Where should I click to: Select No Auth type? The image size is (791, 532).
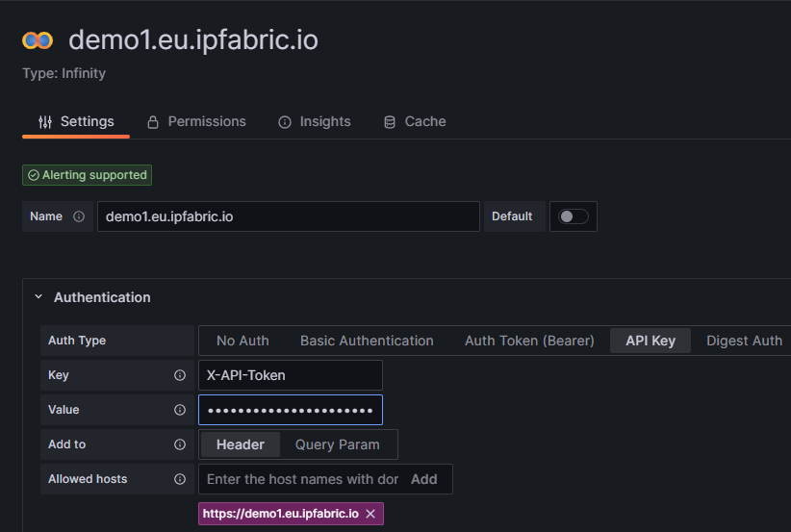tap(242, 341)
